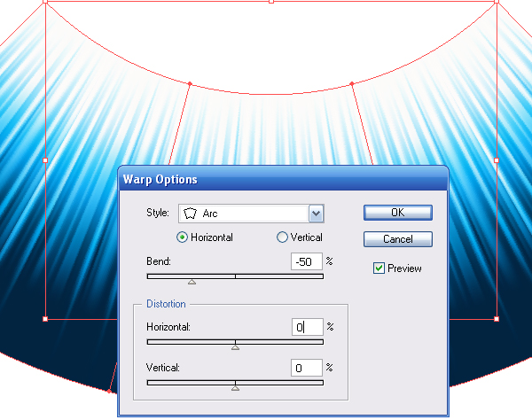
Task: Click the bottom-right bounding box handle
Action: click(x=497, y=319)
